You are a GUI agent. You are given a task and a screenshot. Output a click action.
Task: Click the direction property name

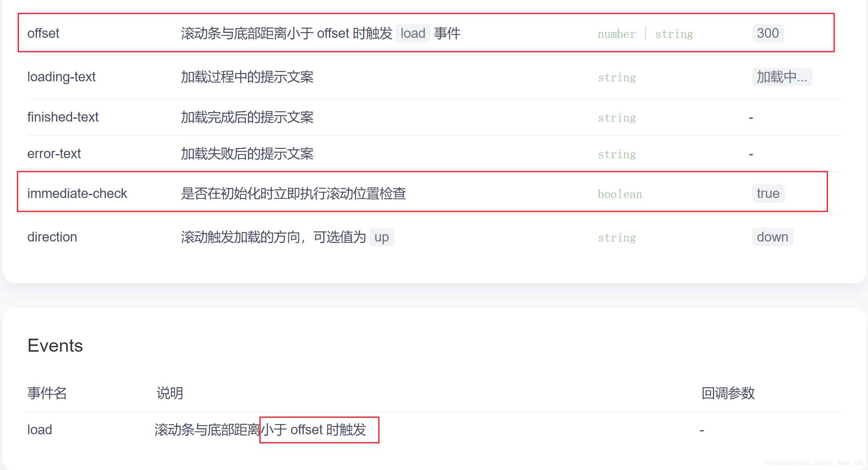[52, 237]
